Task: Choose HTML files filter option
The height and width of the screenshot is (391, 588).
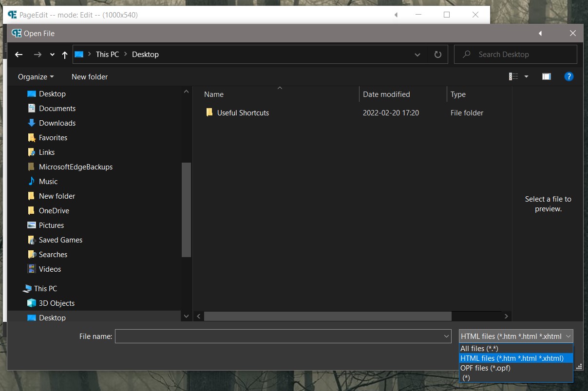Action: [x=516, y=358]
